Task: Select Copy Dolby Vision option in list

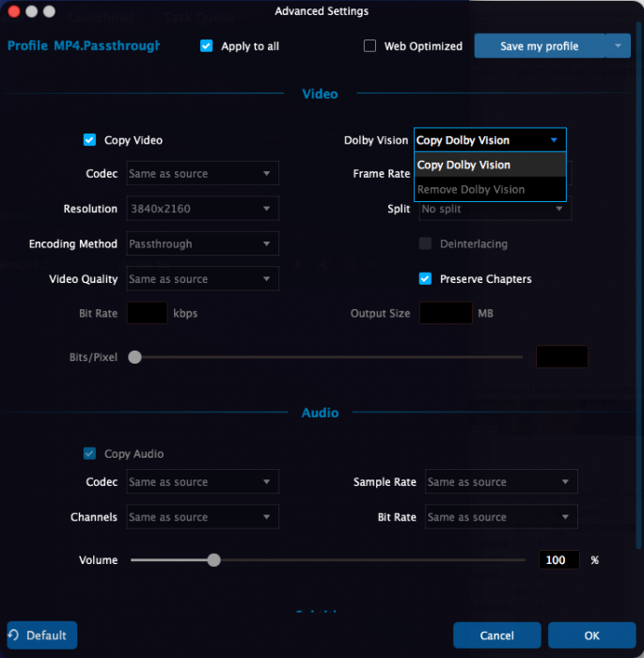Action: (490, 164)
